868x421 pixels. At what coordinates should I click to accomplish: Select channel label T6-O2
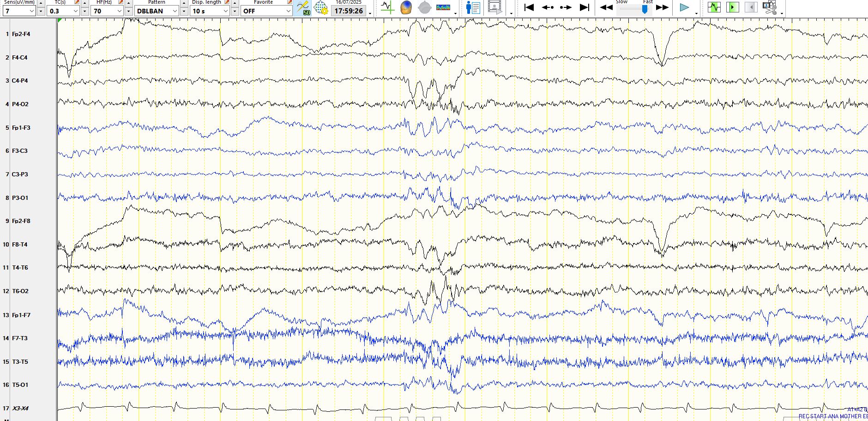(x=20, y=291)
